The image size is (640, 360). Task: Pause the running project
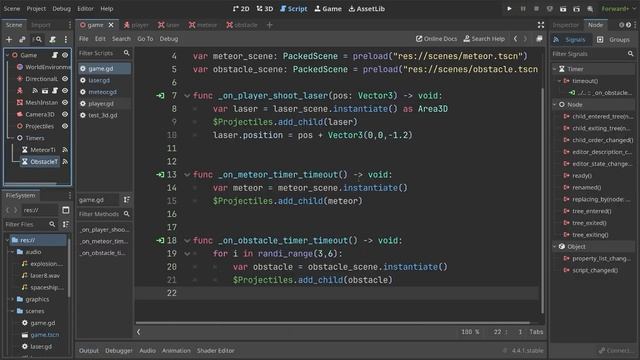(523, 9)
